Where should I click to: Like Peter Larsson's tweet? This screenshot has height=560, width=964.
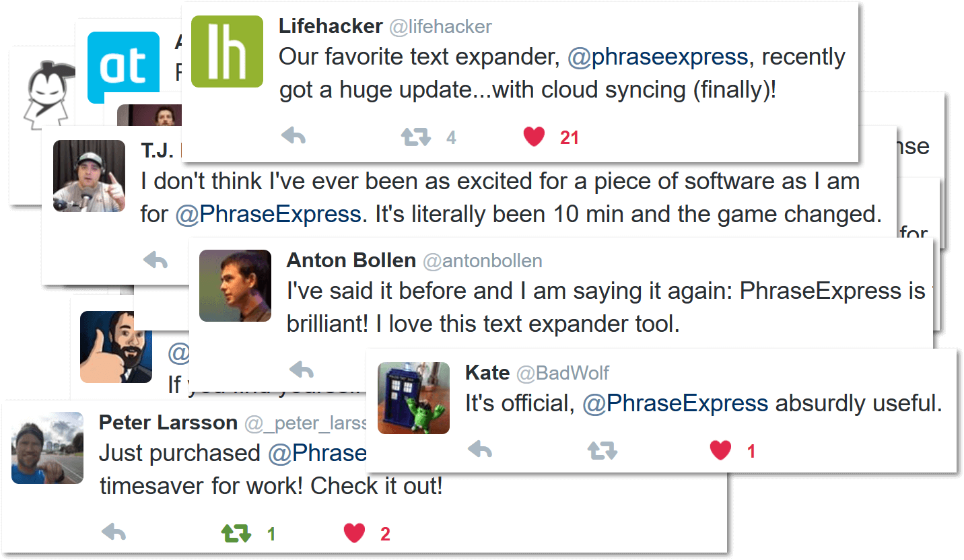(354, 534)
